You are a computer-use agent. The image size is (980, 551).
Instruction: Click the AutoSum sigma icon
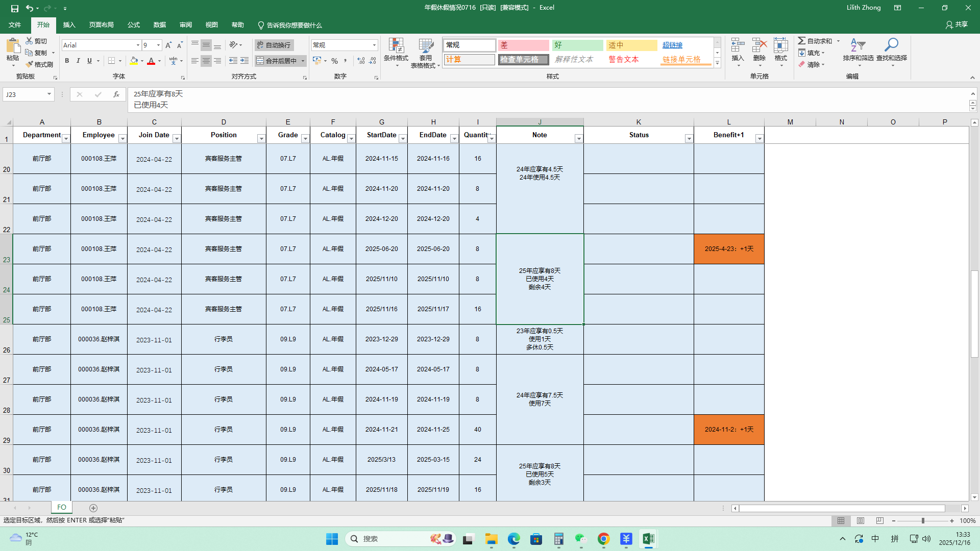point(802,41)
